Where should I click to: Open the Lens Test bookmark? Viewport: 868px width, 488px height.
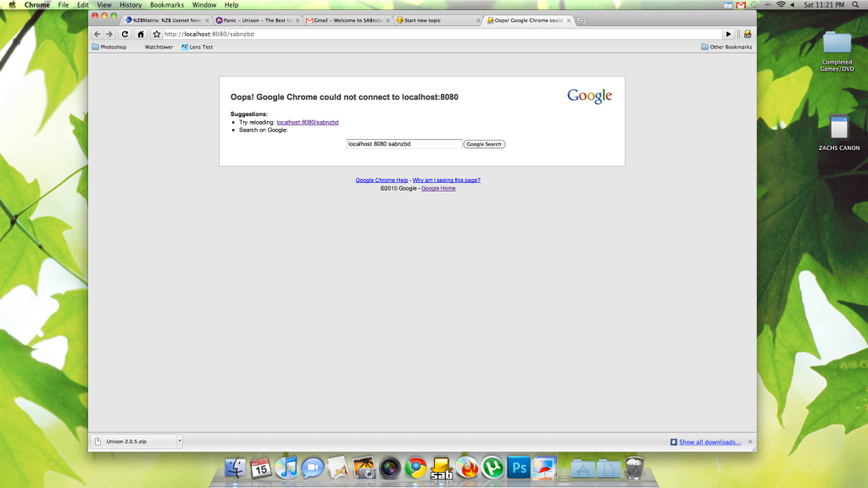coord(197,47)
